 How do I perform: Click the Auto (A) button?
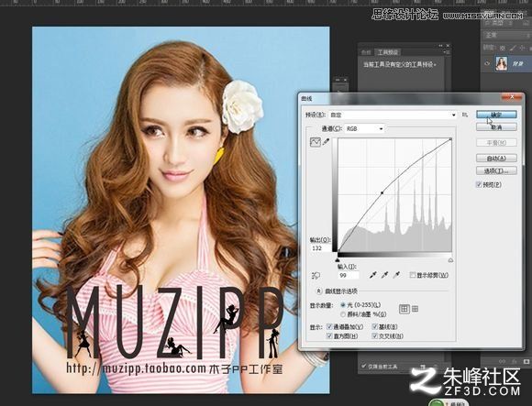pyautogui.click(x=496, y=159)
